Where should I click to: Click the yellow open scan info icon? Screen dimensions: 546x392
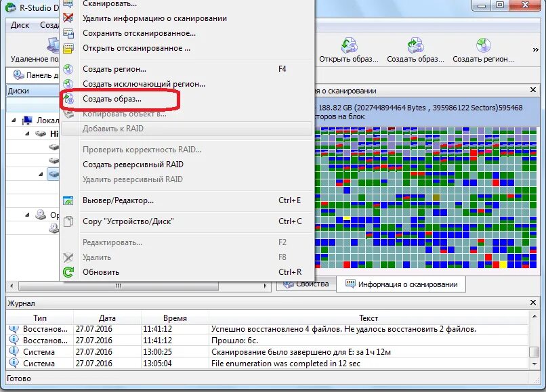68,48
